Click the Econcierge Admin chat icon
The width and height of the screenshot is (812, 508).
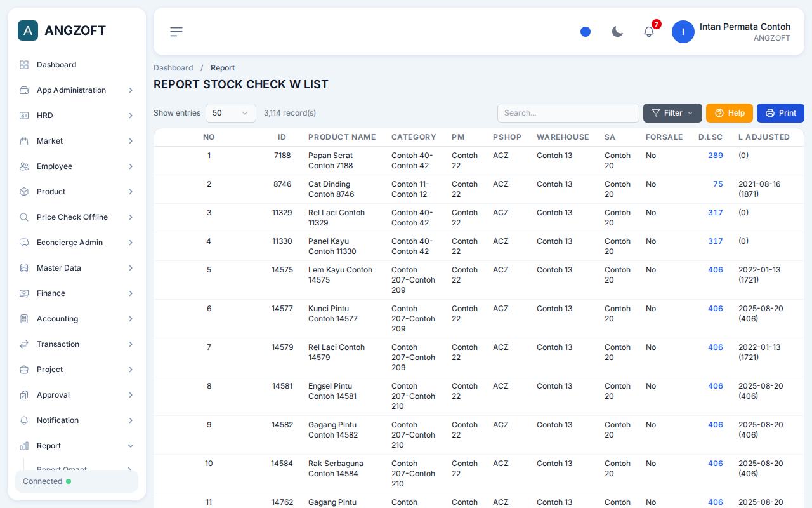tap(24, 243)
